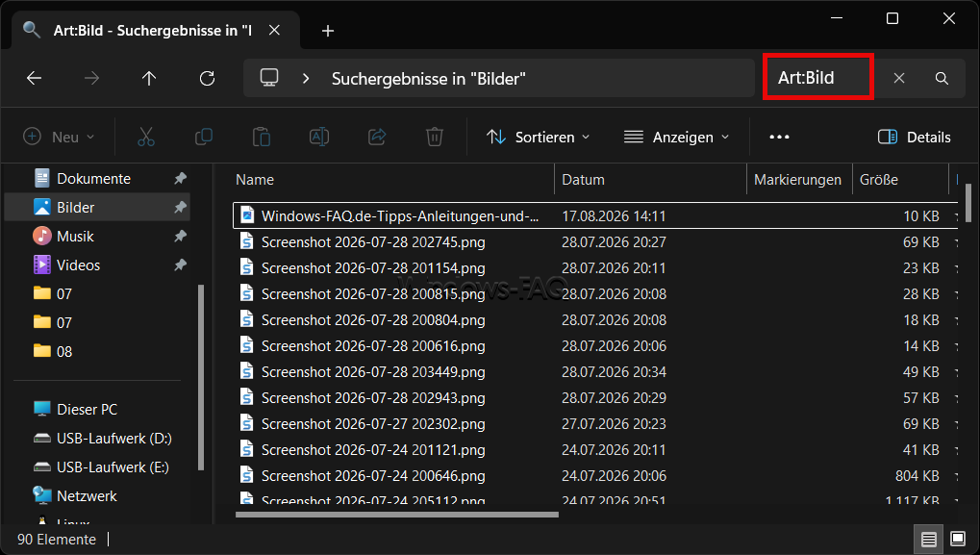Open Musik in the sidebar
This screenshot has width=980, height=555.
[75, 237]
